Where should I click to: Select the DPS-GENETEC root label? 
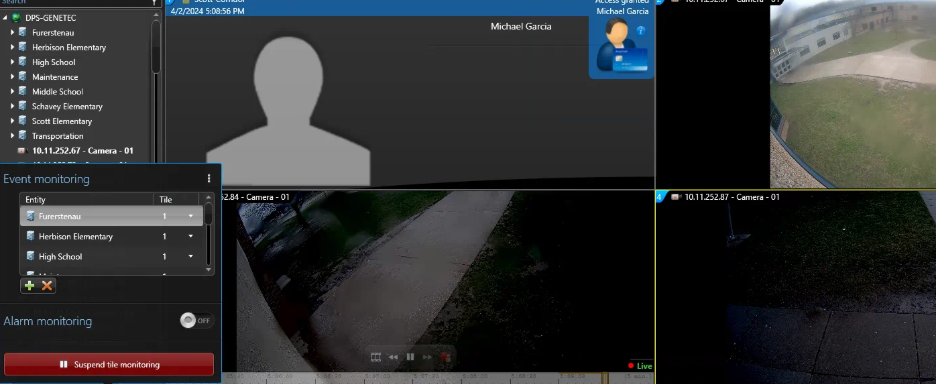point(51,18)
